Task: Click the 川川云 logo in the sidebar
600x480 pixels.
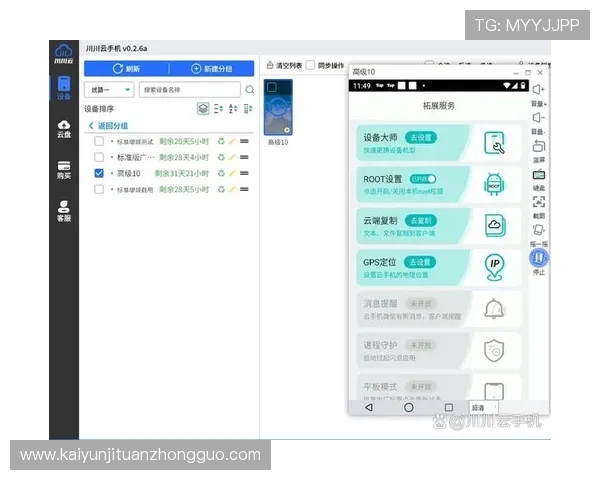Action: (64, 54)
